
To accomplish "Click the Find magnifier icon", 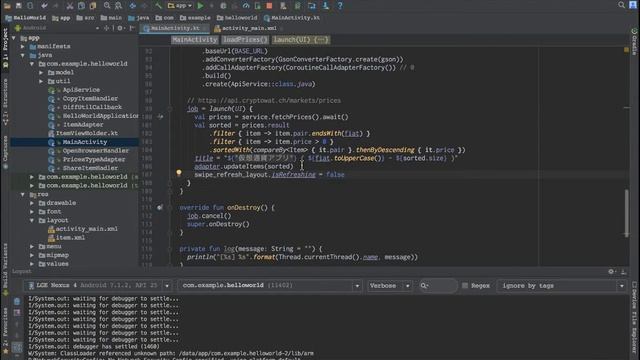I will pos(107,6).
